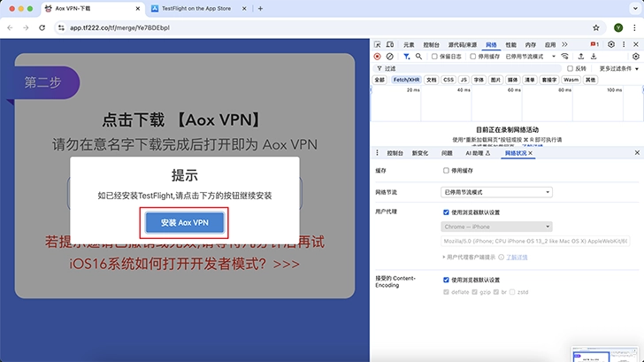Close the bottom drawer panel
Viewport: 644px width, 362px height.
[637, 152]
